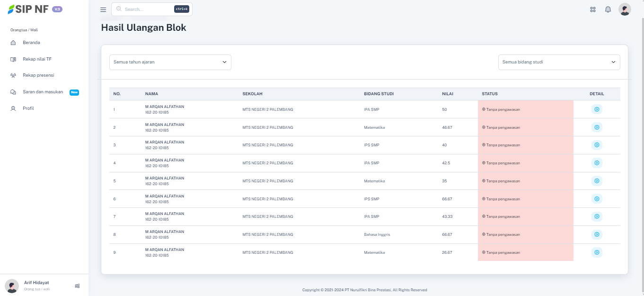644x296 pixels.
Task: Navigate to Profil in sidebar
Action: click(28, 108)
